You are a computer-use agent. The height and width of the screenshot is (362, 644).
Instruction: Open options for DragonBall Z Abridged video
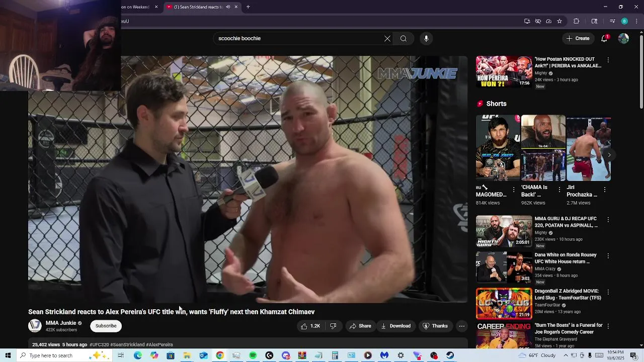[608, 292]
